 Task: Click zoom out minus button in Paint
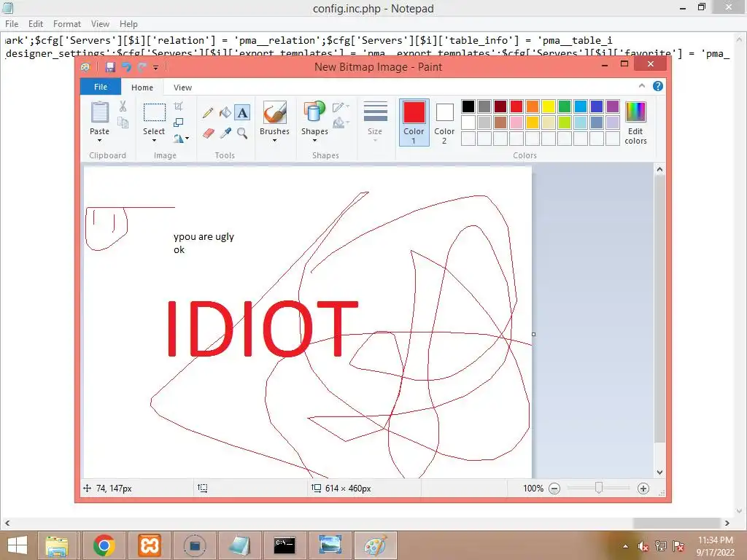coord(554,489)
